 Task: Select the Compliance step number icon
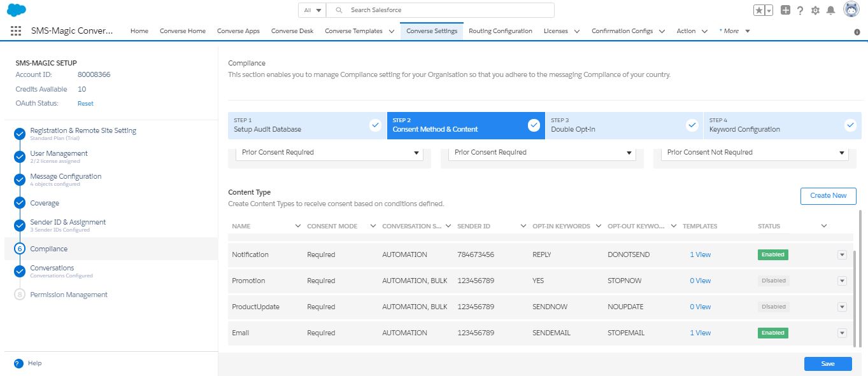pyautogui.click(x=20, y=249)
